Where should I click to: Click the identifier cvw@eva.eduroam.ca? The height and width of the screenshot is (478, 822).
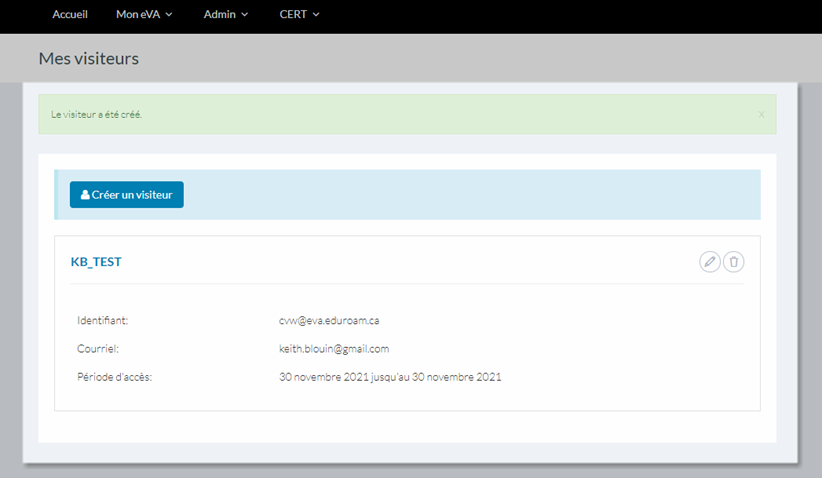[329, 321]
